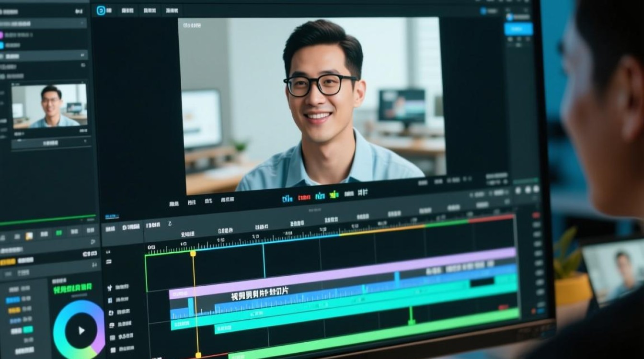
Task: Click the yellow playhead handle on the timeline ruler
Action: click(x=193, y=253)
